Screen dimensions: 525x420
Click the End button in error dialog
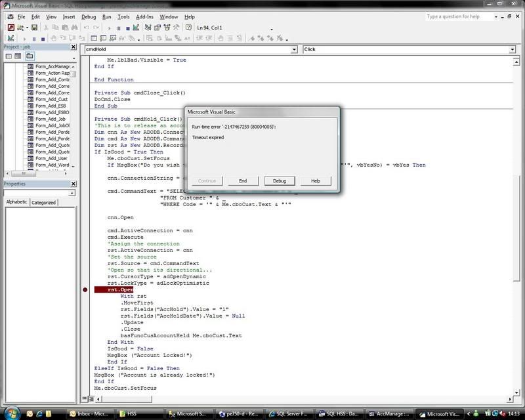[x=243, y=181]
